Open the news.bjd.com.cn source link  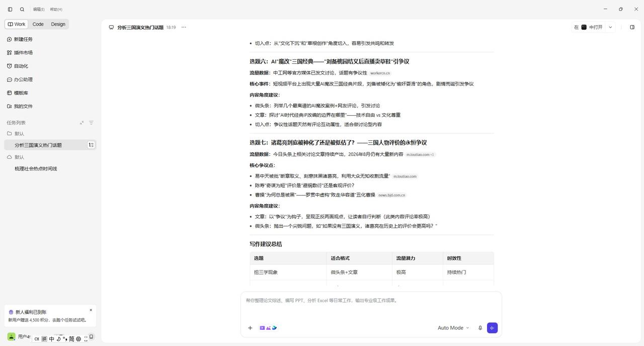pos(391,195)
